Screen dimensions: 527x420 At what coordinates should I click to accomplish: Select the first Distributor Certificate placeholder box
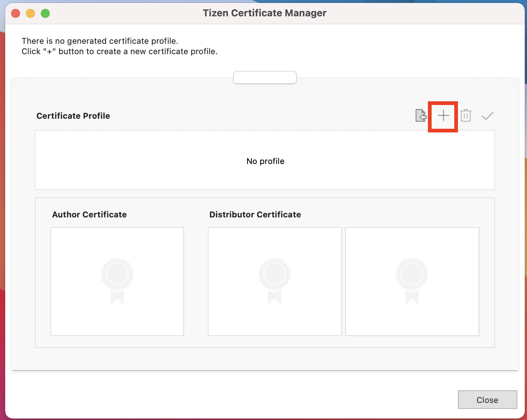pyautogui.click(x=275, y=282)
